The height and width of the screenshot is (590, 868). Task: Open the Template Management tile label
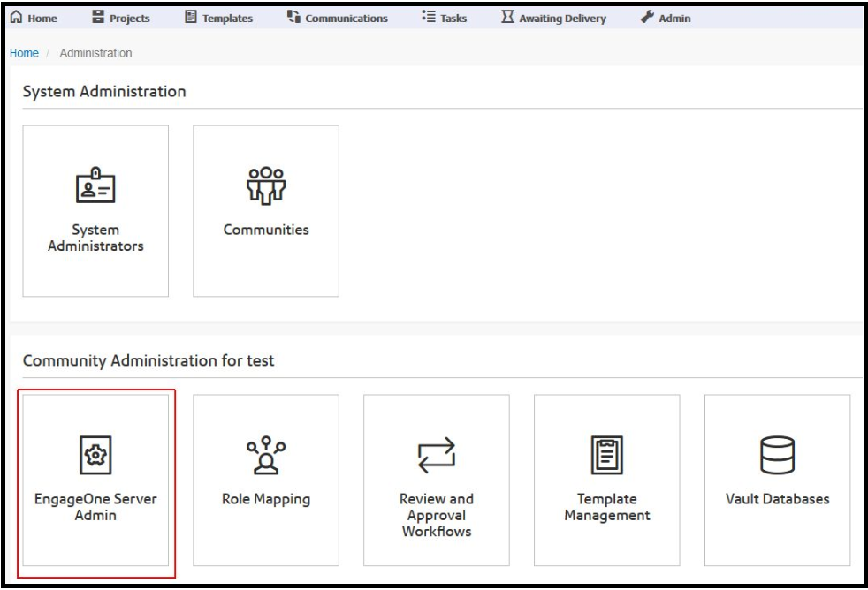coord(607,507)
